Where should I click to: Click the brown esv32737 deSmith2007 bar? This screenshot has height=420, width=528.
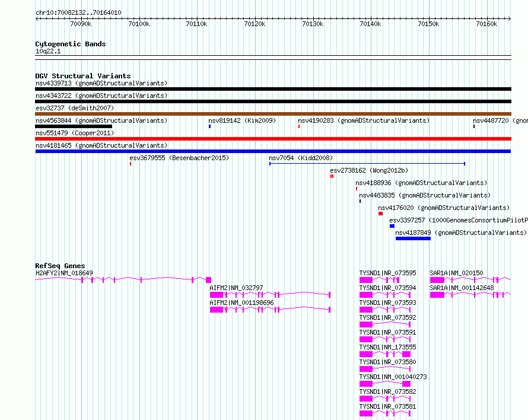click(273, 114)
